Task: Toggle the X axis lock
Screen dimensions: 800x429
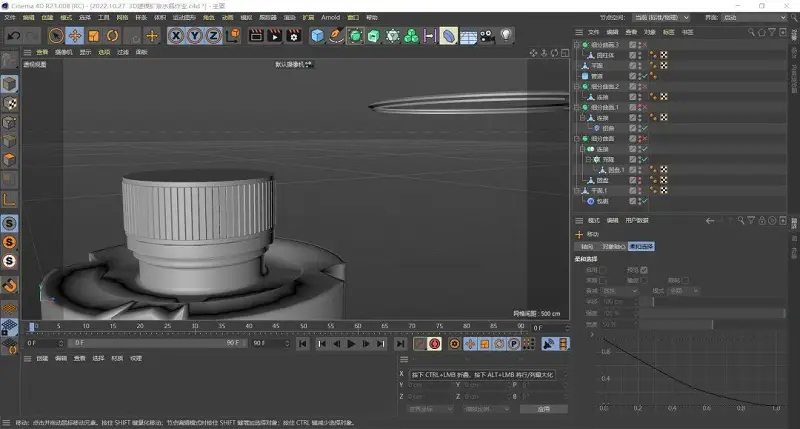Action: [176, 36]
